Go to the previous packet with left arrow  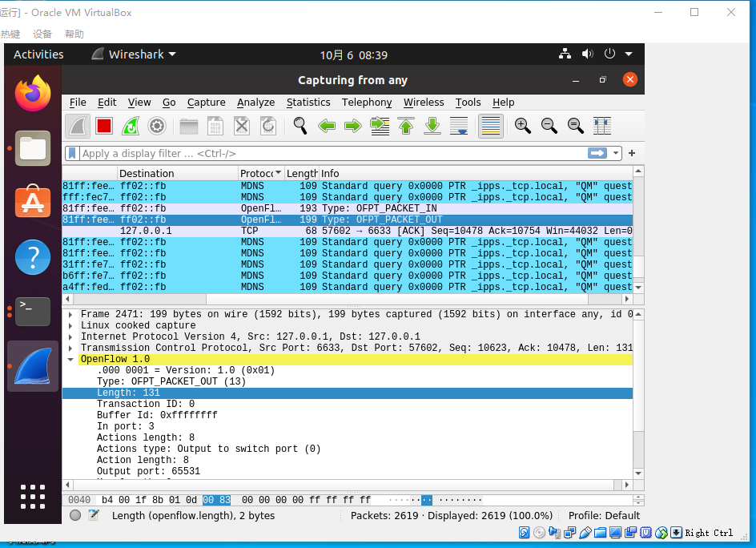click(x=327, y=127)
